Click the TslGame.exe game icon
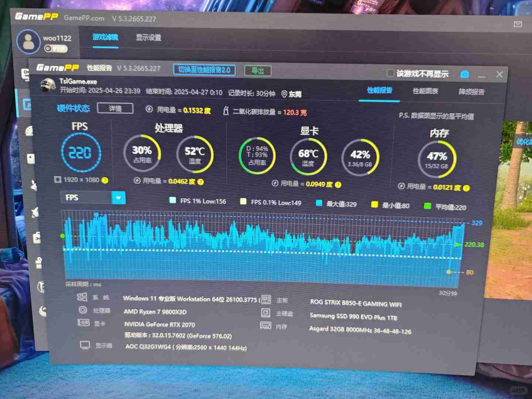Image resolution: width=532 pixels, height=399 pixels. [x=48, y=85]
